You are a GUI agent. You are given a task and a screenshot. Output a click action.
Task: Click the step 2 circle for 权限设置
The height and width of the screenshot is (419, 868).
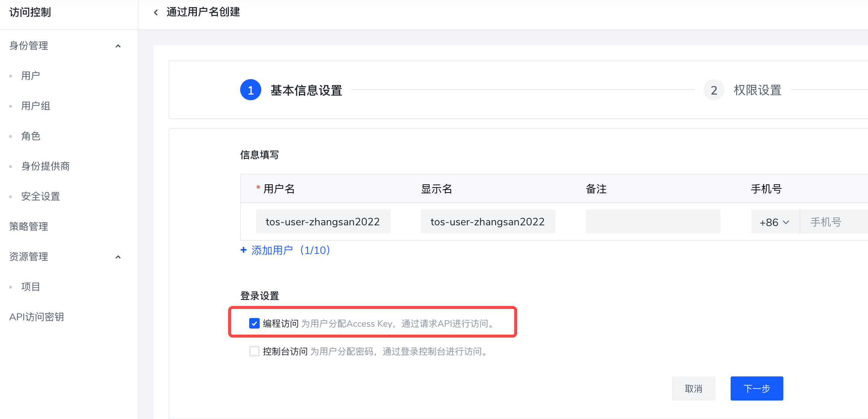coord(714,90)
